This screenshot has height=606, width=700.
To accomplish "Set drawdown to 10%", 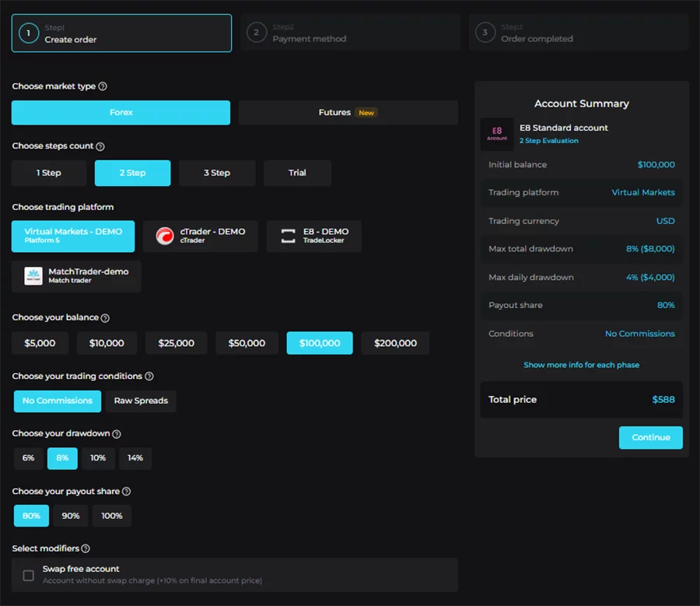I will (x=98, y=458).
